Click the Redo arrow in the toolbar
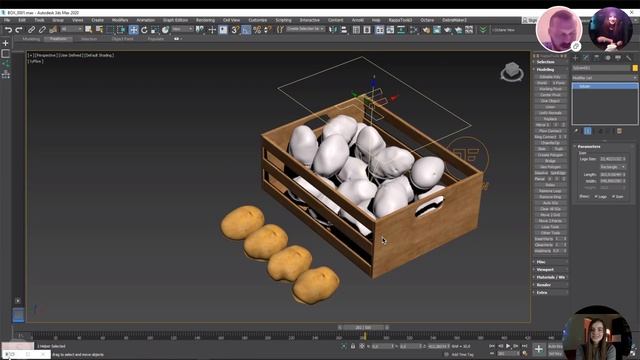Screen dimensions: 640x360 19,30
